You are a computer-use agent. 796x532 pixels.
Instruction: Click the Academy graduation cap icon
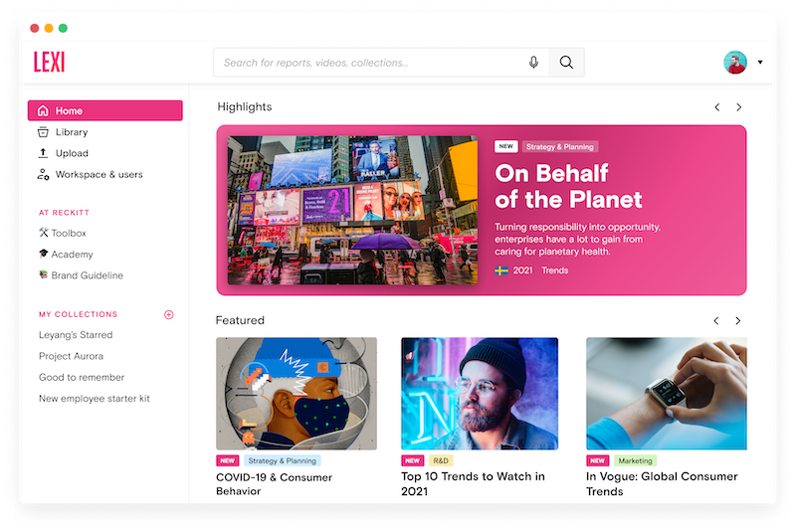tap(44, 254)
